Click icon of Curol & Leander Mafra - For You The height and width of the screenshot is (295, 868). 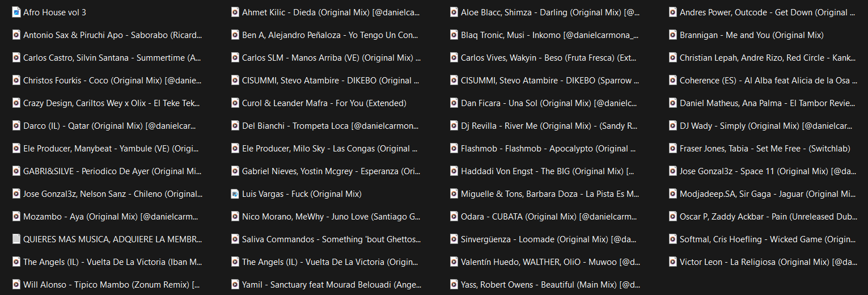[x=235, y=103]
